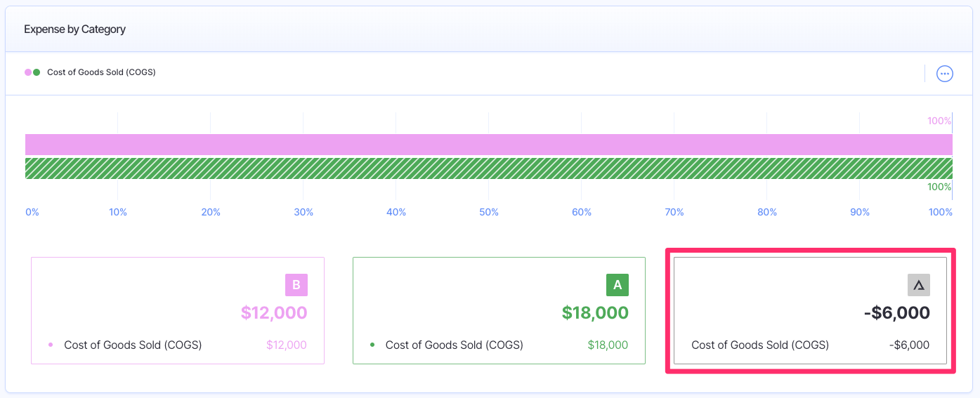This screenshot has height=398, width=980.
Task: Select COGS row in pink B card
Action: pyautogui.click(x=178, y=345)
